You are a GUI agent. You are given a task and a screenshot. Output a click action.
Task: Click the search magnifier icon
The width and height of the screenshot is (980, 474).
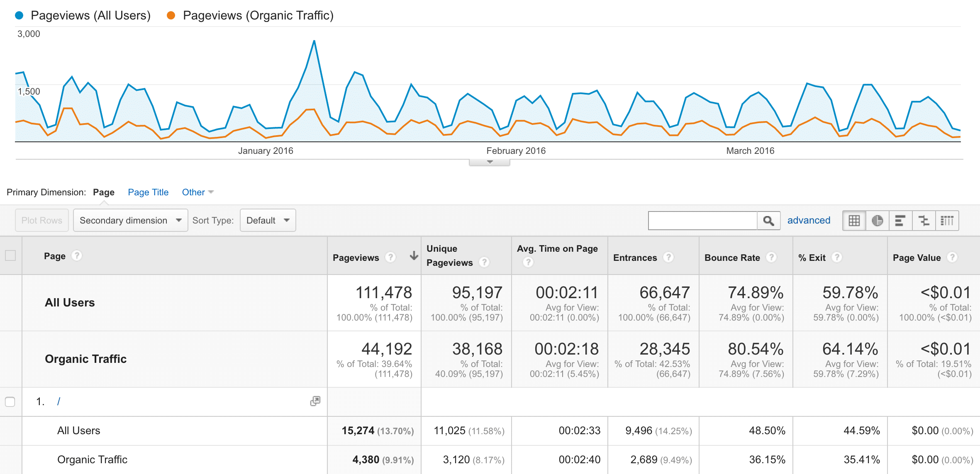(x=768, y=220)
